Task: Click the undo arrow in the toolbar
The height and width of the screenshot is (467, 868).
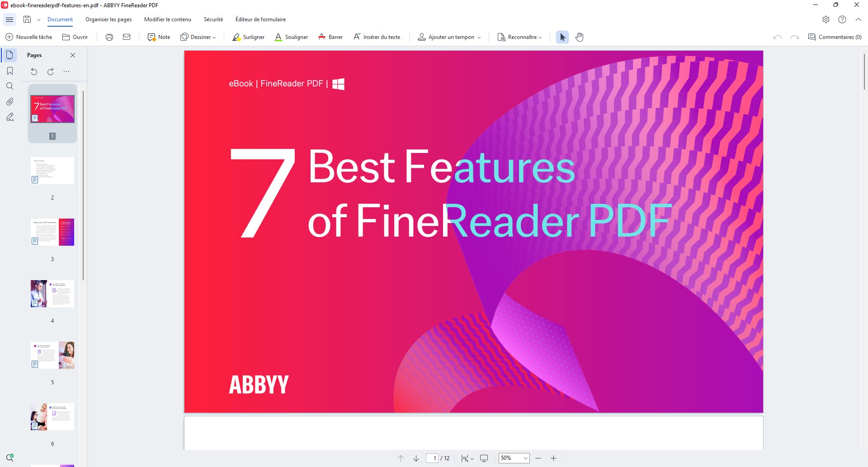Action: click(x=778, y=37)
